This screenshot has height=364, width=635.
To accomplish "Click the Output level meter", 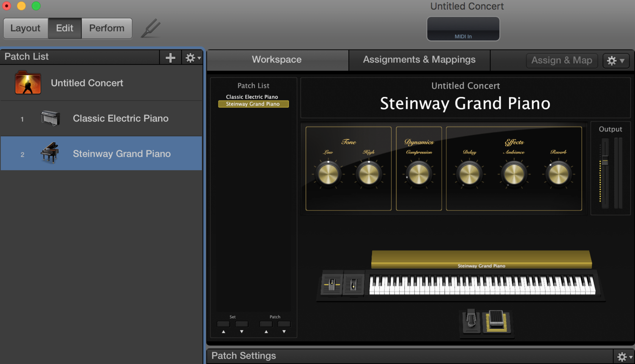I will [618, 173].
